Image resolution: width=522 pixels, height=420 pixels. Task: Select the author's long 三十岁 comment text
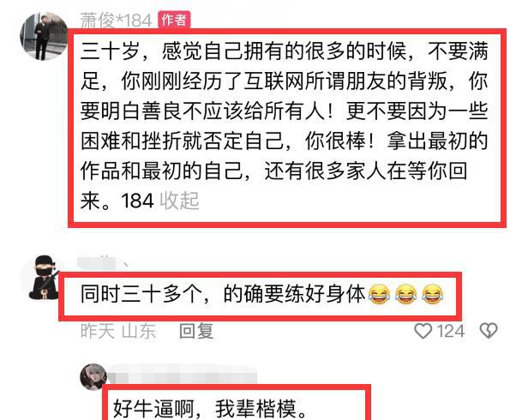(x=284, y=127)
